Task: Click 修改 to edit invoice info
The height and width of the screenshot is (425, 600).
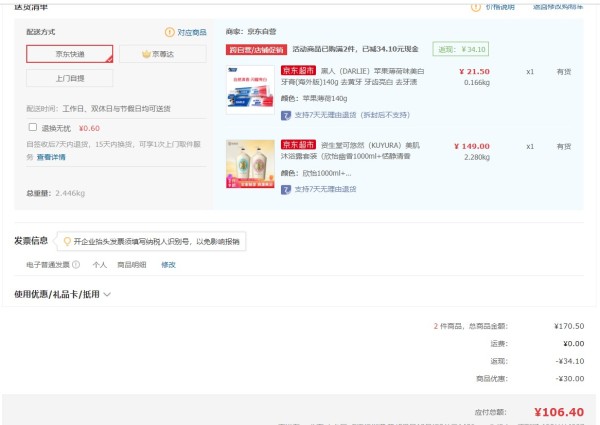Action: 168,265
